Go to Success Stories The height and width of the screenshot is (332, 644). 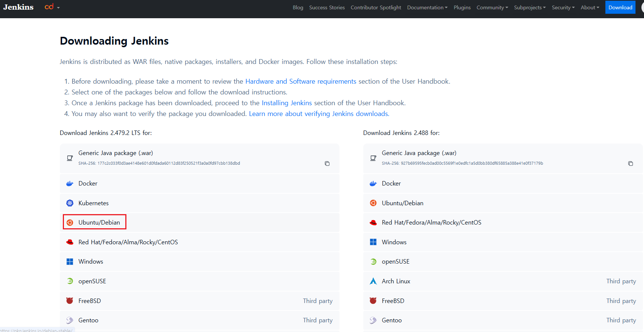point(327,7)
